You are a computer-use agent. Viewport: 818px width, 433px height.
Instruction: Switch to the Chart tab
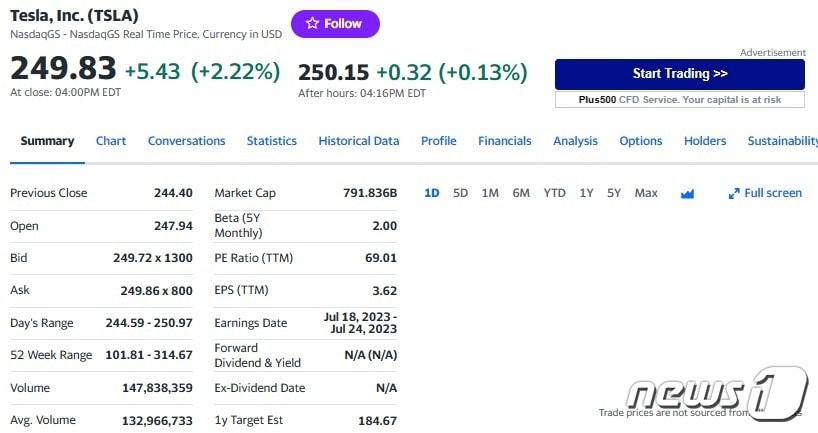pos(111,141)
